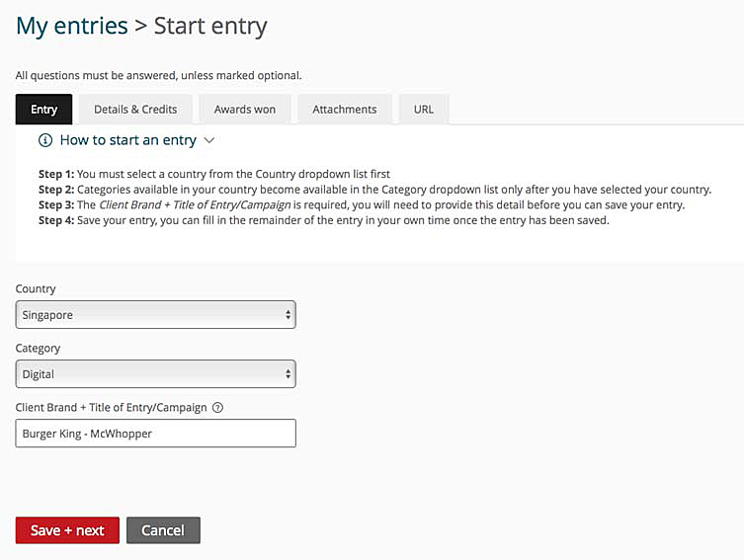Image resolution: width=744 pixels, height=560 pixels.
Task: Click the Category dropdown stepper arrows
Action: [288, 374]
